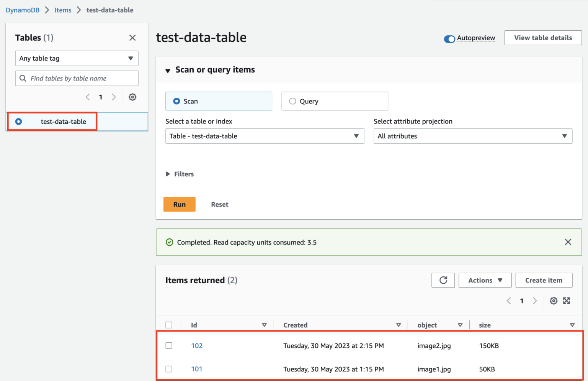Close the Tables sidebar panel
The height and width of the screenshot is (381, 588).
[x=132, y=38]
